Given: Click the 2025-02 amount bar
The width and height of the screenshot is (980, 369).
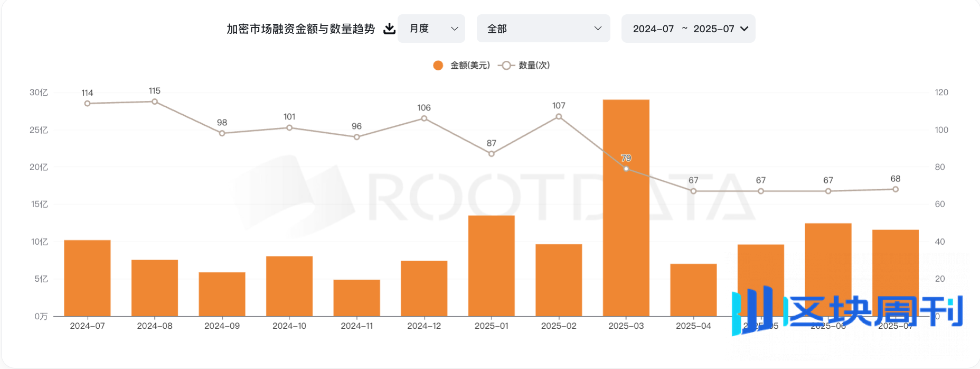Looking at the screenshot, I should coord(559,280).
